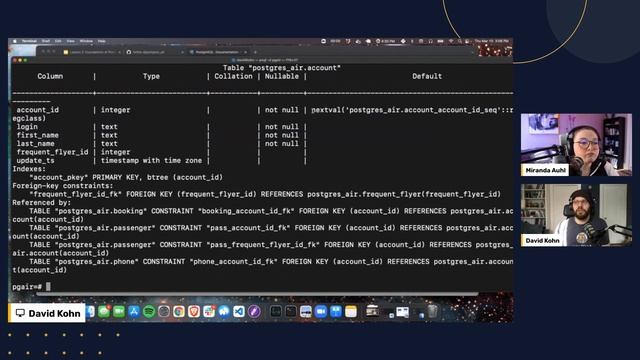Click the date and time in menu bar
The height and width of the screenshot is (360, 640).
492,41
